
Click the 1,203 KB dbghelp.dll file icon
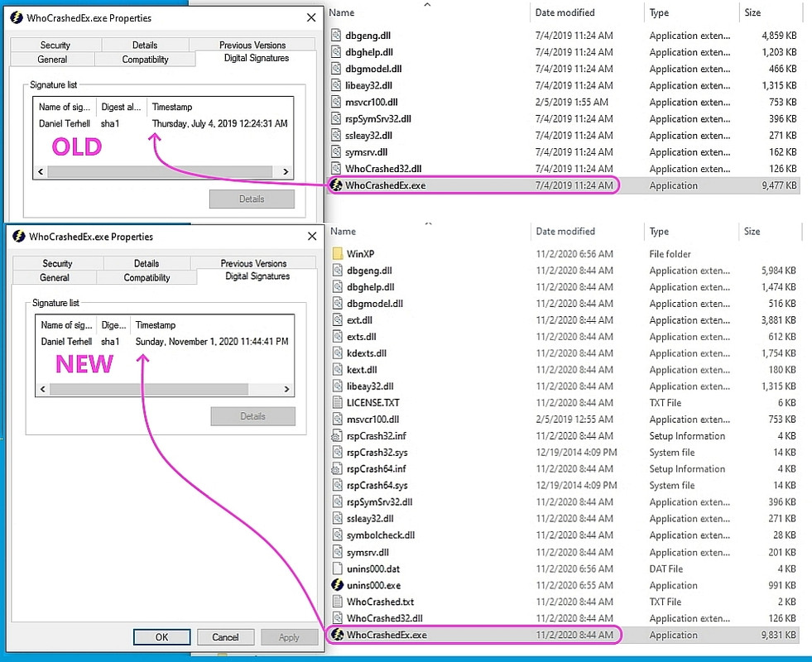coord(336,52)
